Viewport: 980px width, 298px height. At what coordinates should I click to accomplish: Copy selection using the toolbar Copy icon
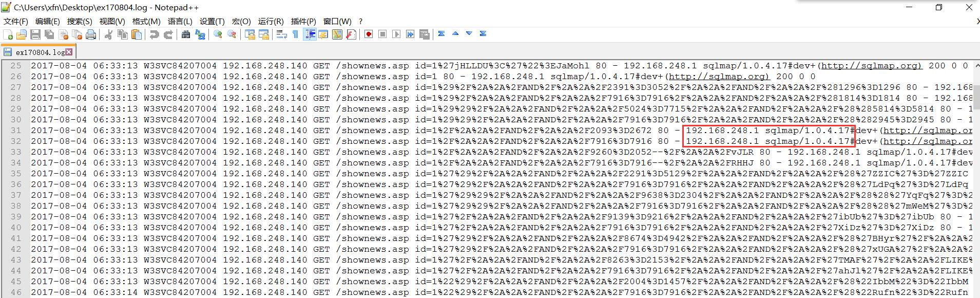123,34
